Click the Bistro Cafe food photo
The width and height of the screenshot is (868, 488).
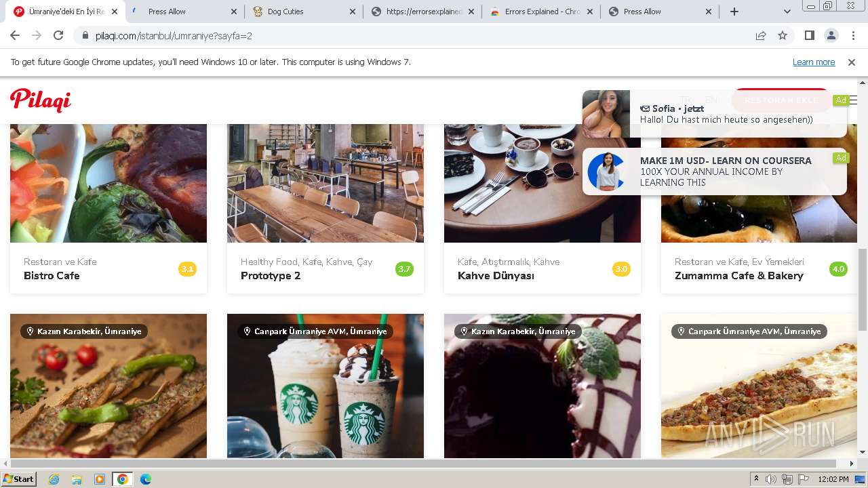point(108,183)
